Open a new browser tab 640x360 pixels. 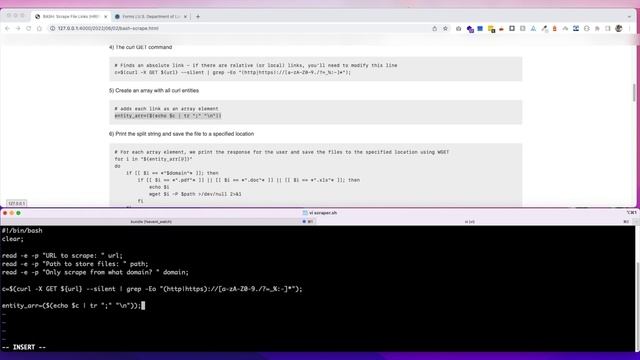coord(198,17)
